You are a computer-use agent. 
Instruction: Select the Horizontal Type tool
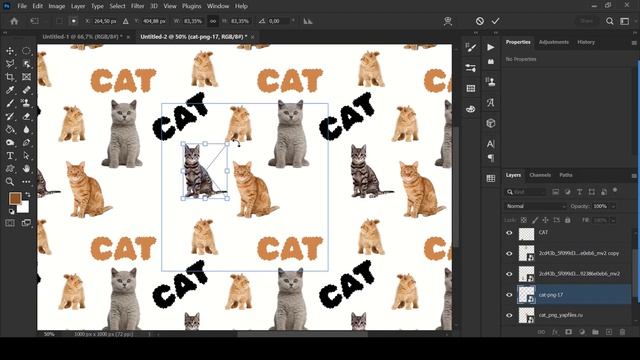tap(10, 156)
